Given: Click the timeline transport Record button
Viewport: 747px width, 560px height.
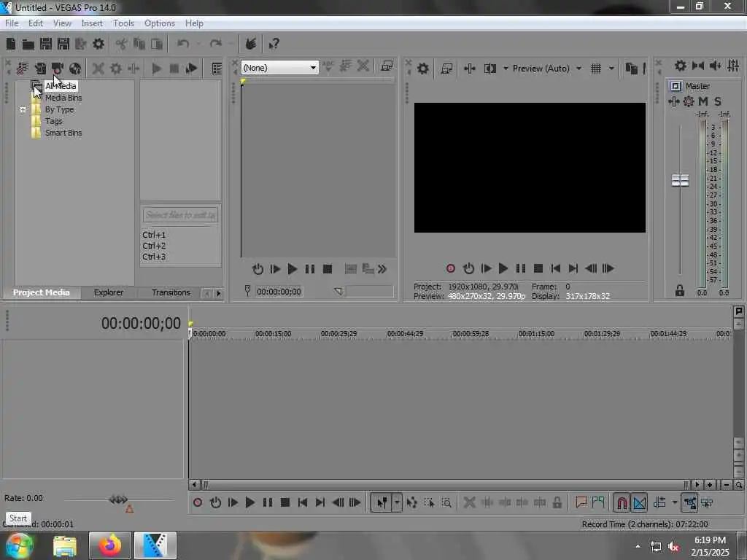Looking at the screenshot, I should point(198,502).
